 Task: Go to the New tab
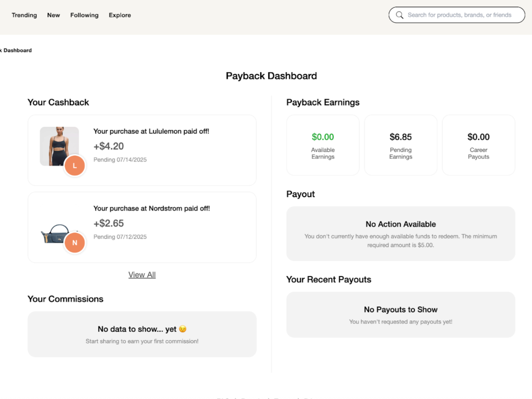[x=53, y=15]
